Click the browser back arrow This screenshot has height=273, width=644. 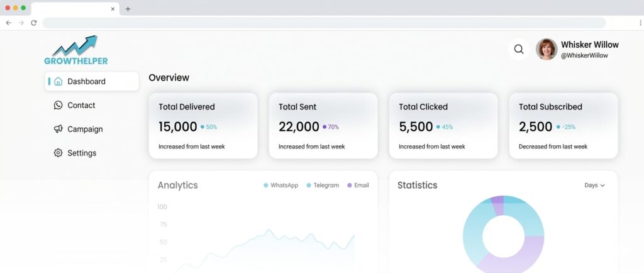click(8, 23)
